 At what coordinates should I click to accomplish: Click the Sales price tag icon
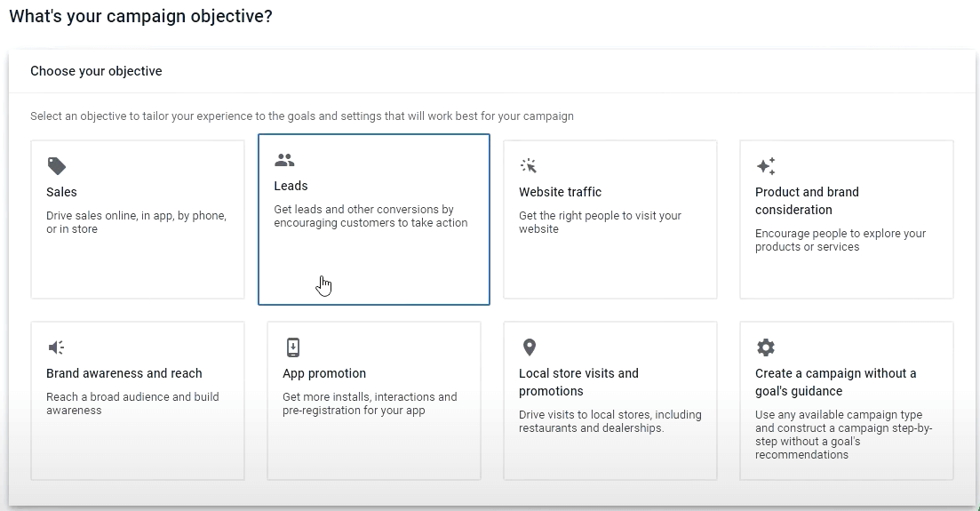coord(56,166)
